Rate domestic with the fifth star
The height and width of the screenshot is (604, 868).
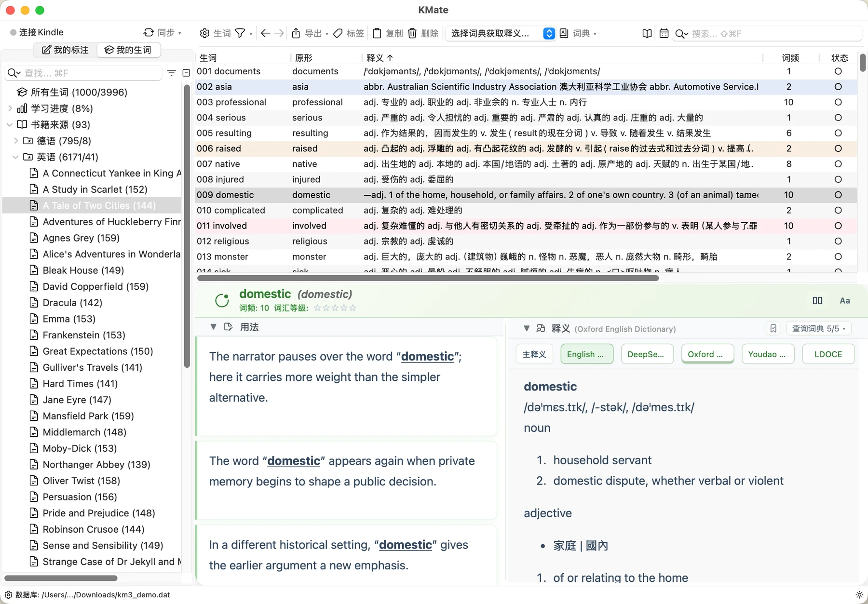353,308
